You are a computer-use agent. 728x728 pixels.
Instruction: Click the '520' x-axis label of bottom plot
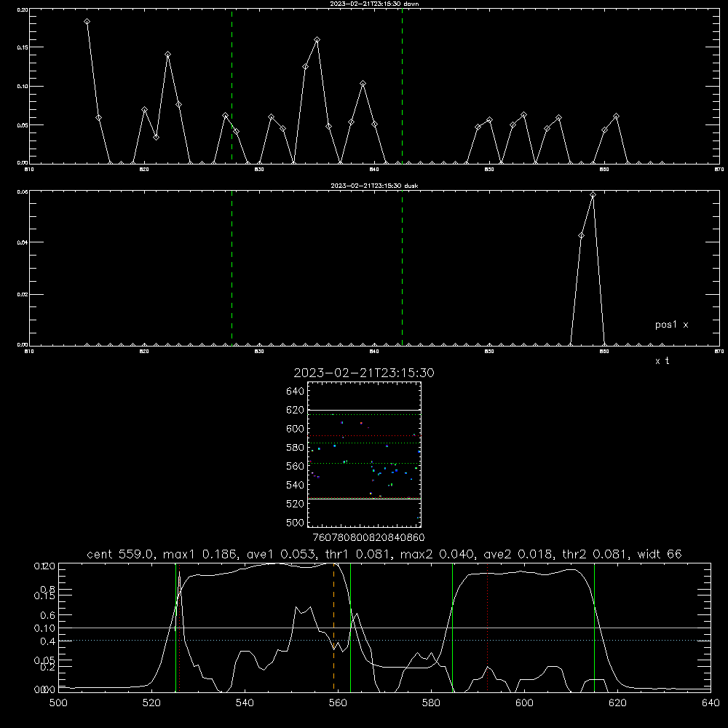[151, 703]
